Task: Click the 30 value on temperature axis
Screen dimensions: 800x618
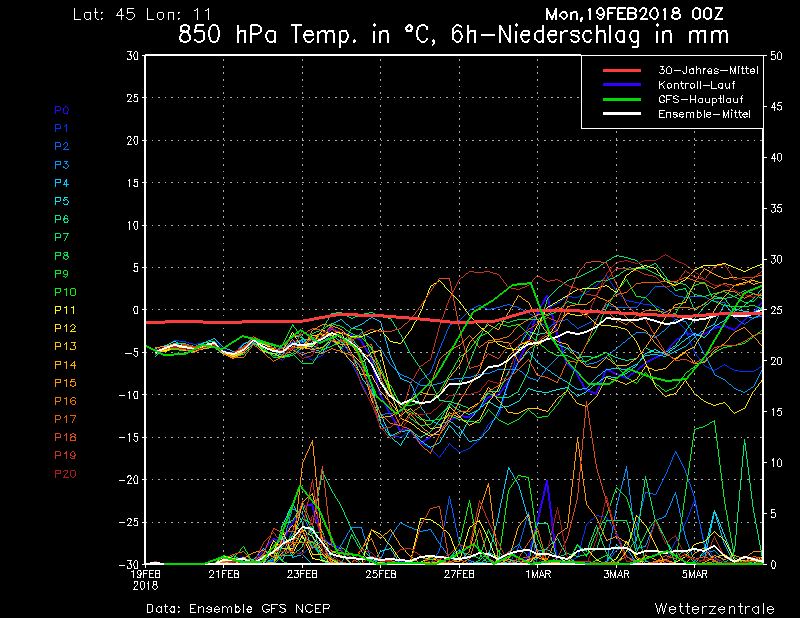Action: point(133,56)
